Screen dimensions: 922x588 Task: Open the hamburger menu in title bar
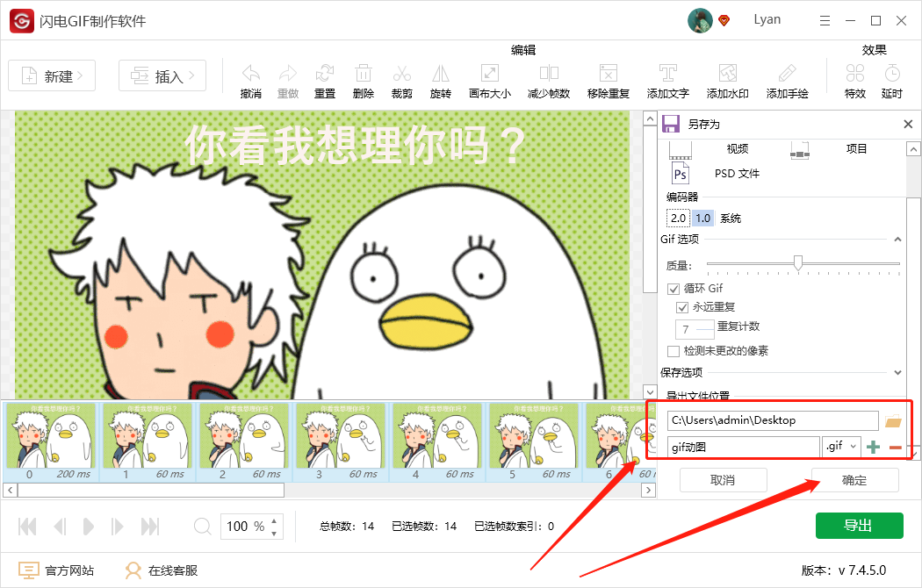[825, 20]
